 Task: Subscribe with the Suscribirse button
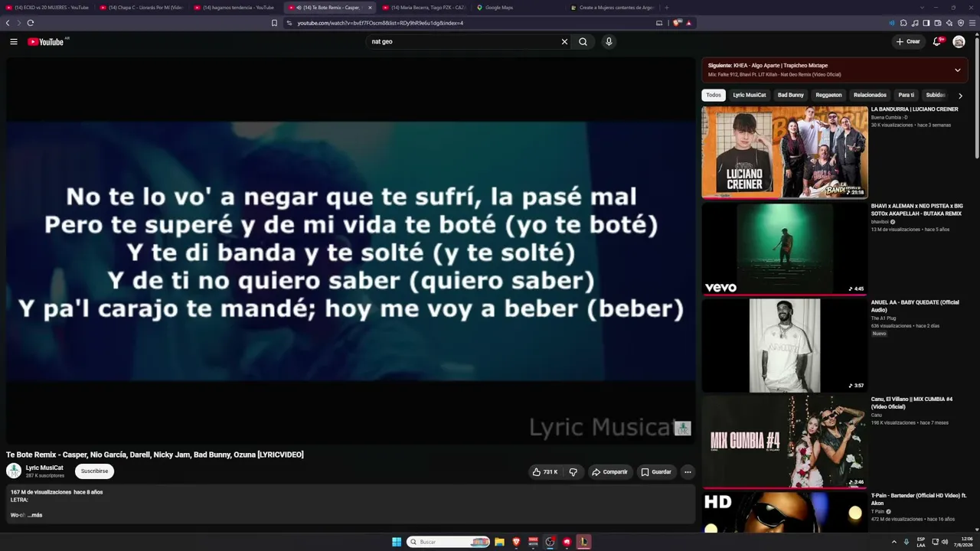(x=94, y=471)
